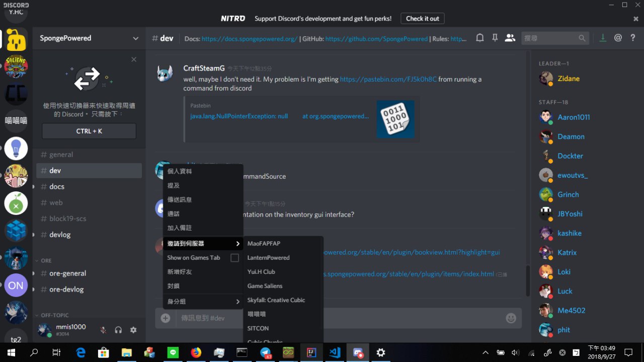Select lightbulb server icon
This screenshot has height=362, width=644.
click(16, 149)
